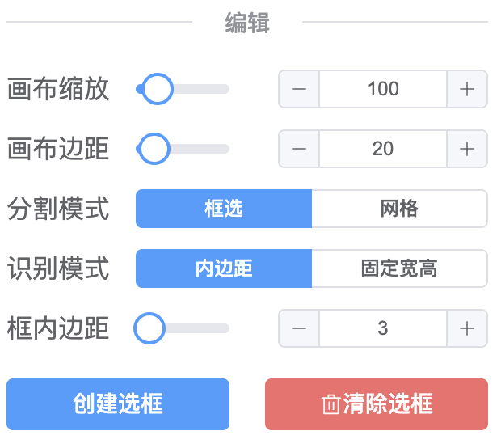The height and width of the screenshot is (448, 501).
Task: Click the 编辑 section header
Action: click(247, 24)
